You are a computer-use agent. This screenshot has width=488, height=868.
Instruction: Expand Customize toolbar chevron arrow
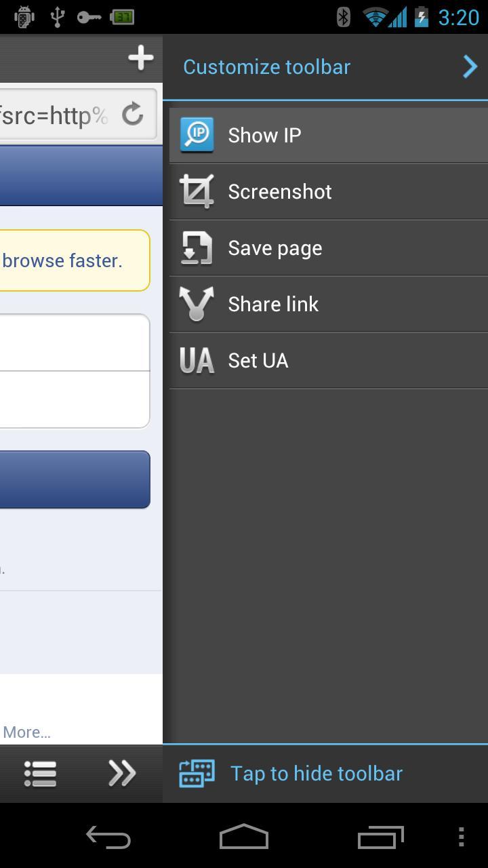[x=470, y=66]
